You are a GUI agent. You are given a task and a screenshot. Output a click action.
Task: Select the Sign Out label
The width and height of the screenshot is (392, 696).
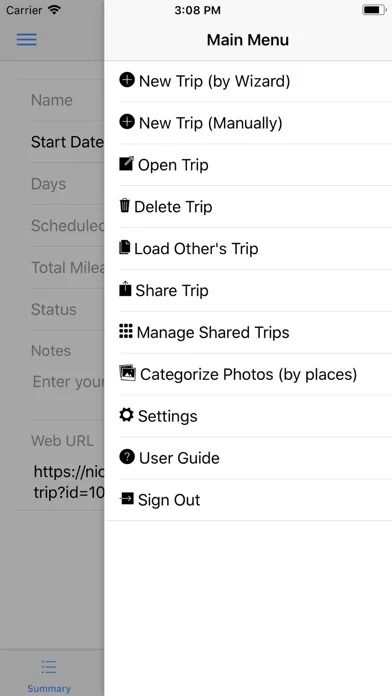click(x=169, y=500)
